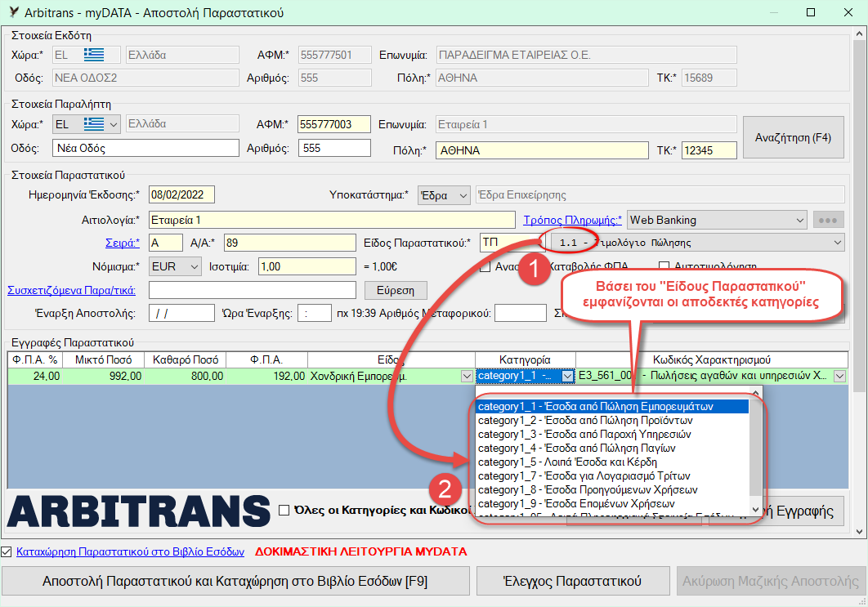Screen dimensions: 868x607
Task: Open the document type 1.1 Τιμολόγιο Πώλησης dropdown
Action: pyautogui.click(x=838, y=243)
